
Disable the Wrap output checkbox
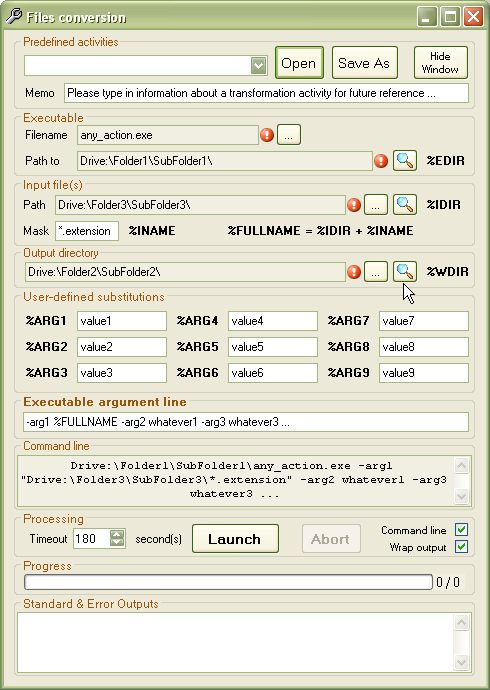pyautogui.click(x=461, y=547)
